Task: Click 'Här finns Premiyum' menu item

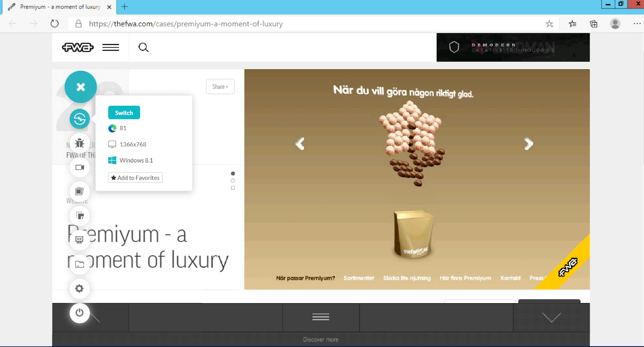Action: pyautogui.click(x=465, y=278)
